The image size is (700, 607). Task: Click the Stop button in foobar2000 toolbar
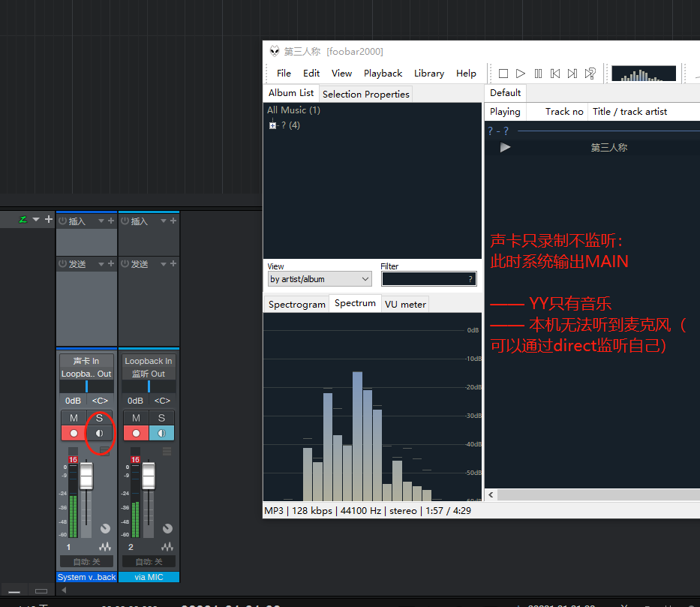503,74
